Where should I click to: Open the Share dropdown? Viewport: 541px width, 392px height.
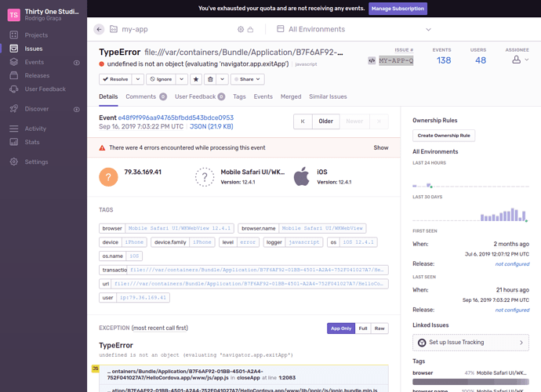point(248,79)
